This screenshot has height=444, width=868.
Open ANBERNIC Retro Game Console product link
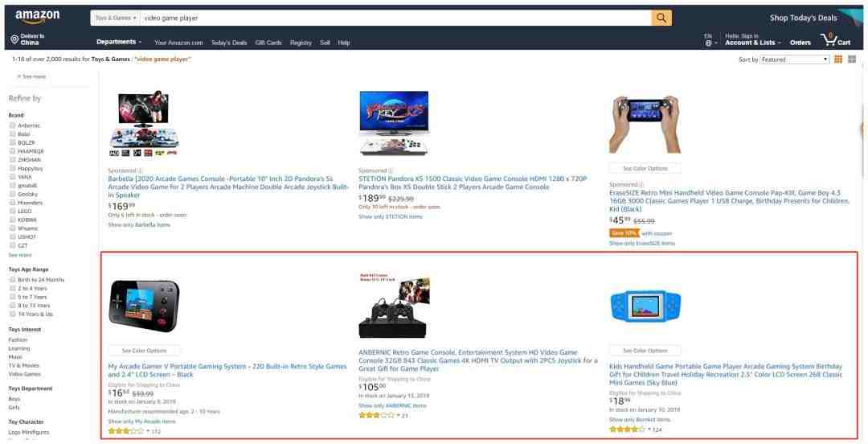(x=477, y=360)
